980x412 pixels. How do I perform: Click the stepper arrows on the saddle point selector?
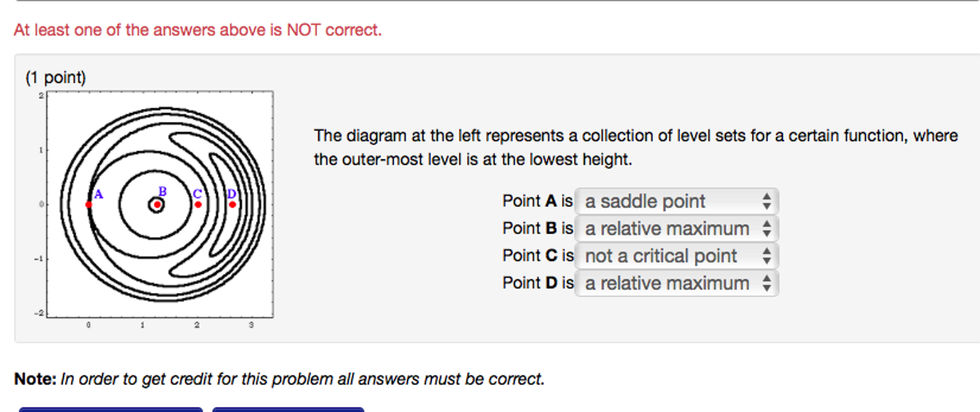(766, 201)
